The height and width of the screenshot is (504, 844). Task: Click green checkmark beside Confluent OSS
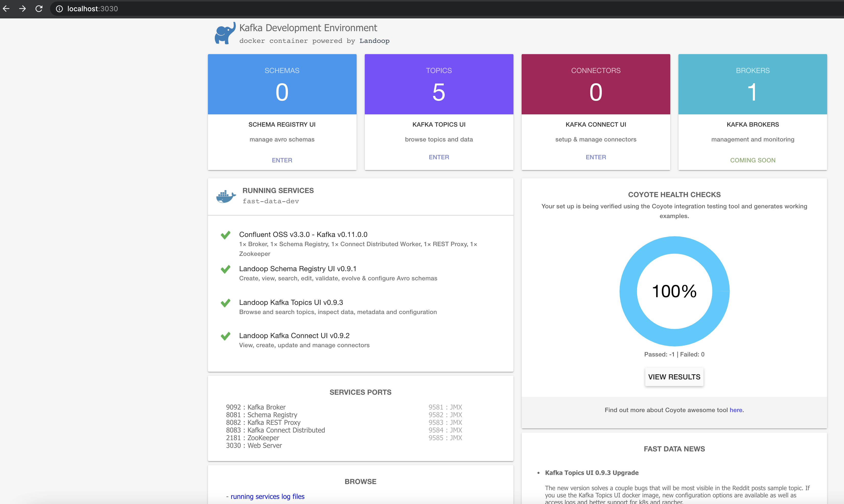[x=225, y=235]
